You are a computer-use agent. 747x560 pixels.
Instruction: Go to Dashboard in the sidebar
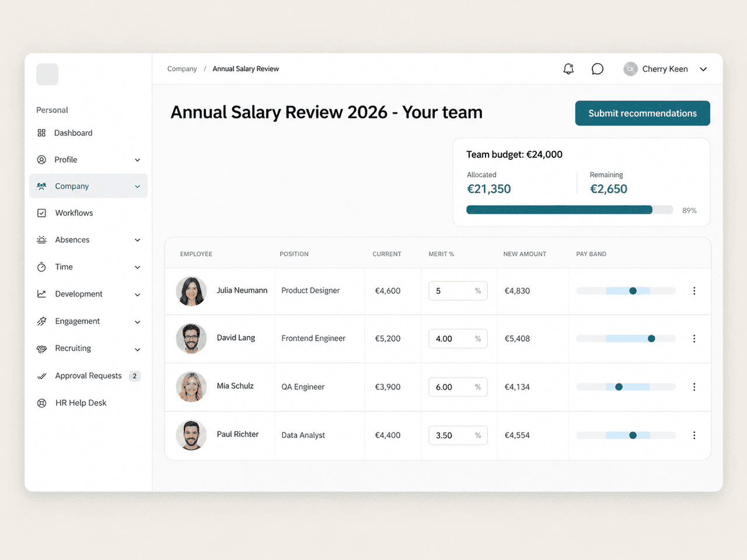point(88,133)
